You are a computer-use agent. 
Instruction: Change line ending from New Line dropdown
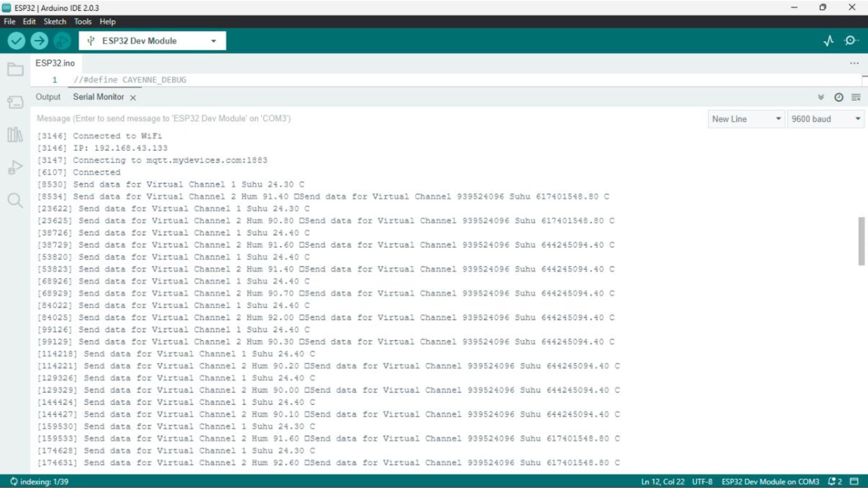745,119
